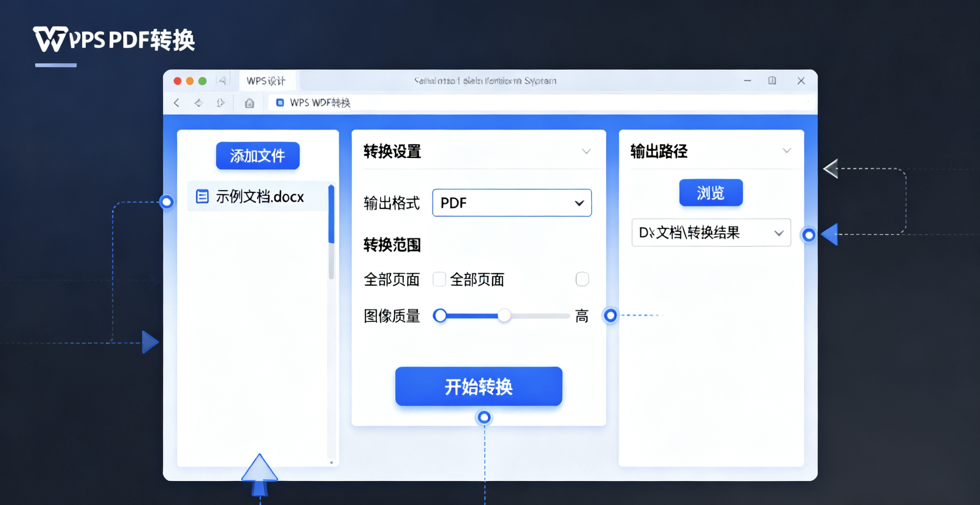Click the back navigation arrow
The height and width of the screenshot is (505, 980).
coord(176,102)
